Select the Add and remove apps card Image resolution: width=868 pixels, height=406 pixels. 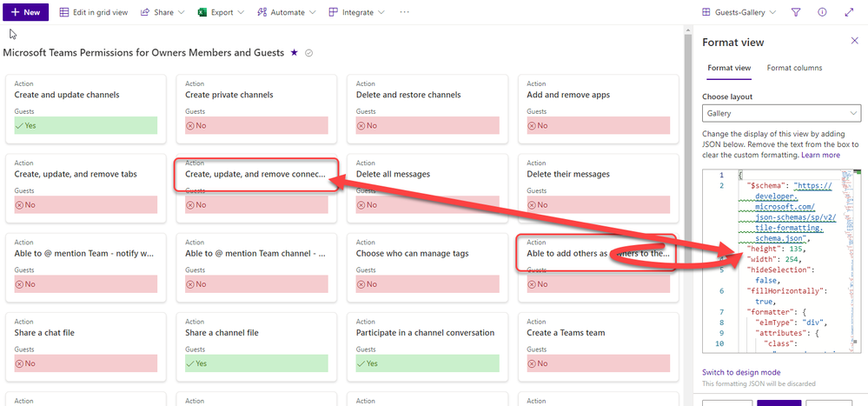[599, 110]
